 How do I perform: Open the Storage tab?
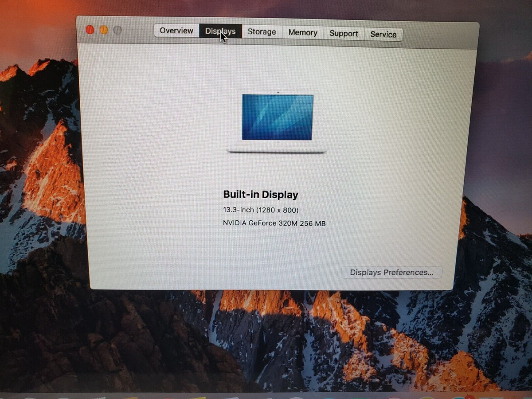point(262,32)
